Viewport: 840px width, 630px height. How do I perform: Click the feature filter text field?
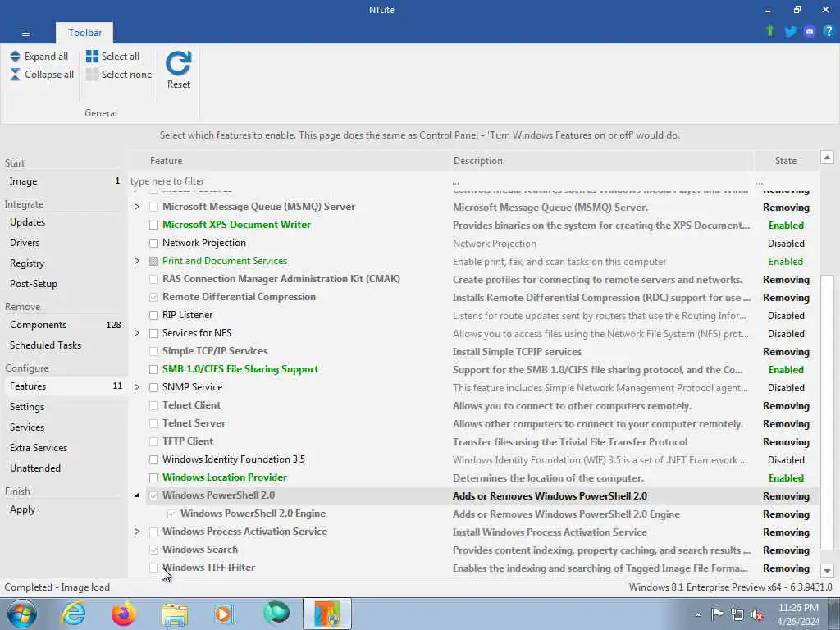(x=290, y=181)
